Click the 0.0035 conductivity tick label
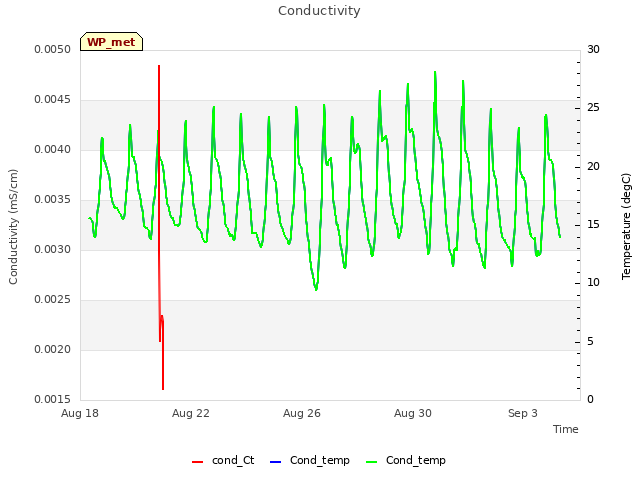The height and width of the screenshot is (480, 640). (x=53, y=200)
